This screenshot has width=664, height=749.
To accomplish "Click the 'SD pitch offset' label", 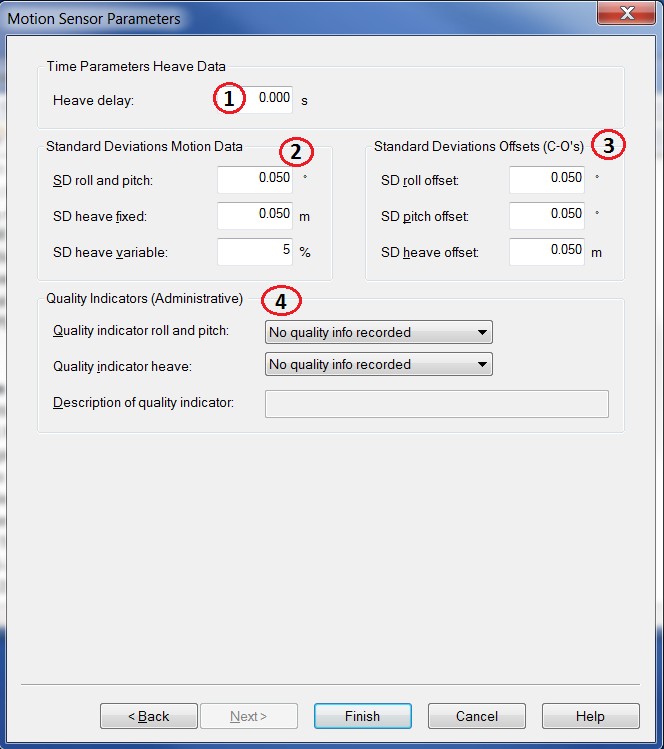I will tap(425, 216).
